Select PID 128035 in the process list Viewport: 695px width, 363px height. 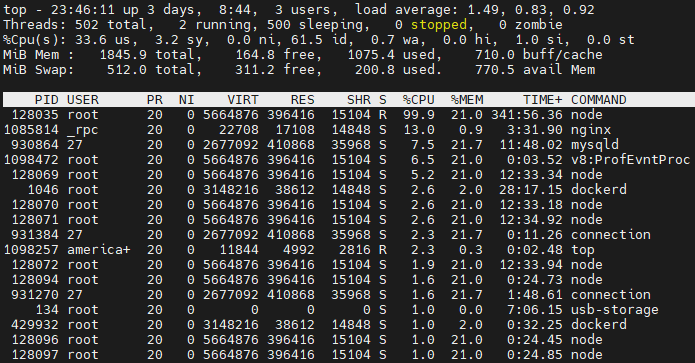pyautogui.click(x=35, y=115)
